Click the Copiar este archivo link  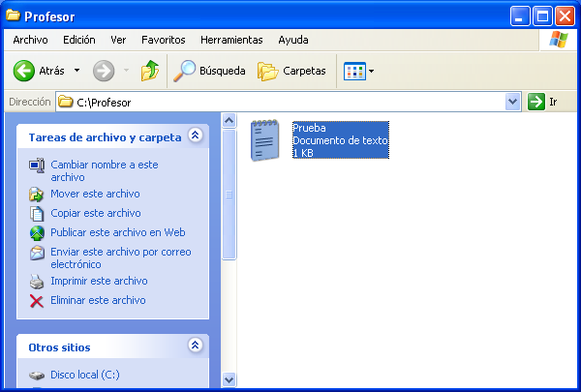point(95,213)
